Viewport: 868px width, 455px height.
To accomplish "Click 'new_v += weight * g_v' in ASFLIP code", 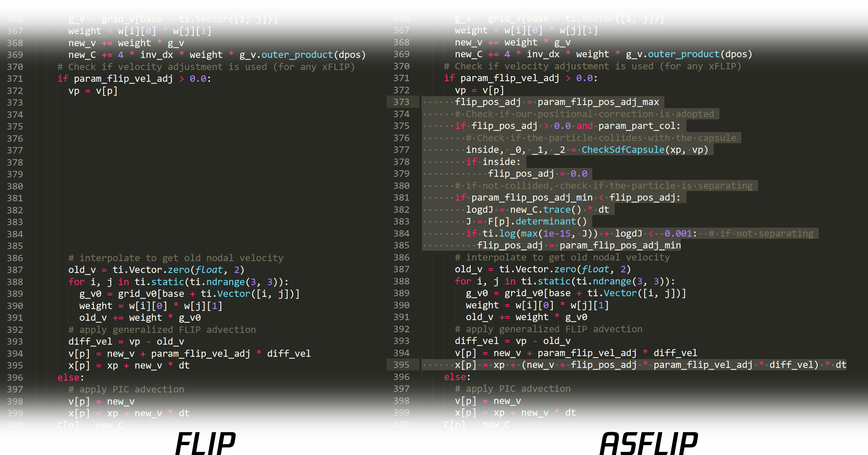I will [x=513, y=42].
